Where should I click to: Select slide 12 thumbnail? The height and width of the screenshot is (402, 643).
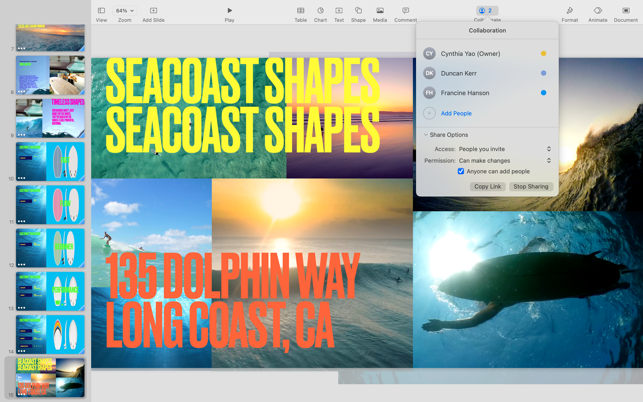tap(50, 248)
